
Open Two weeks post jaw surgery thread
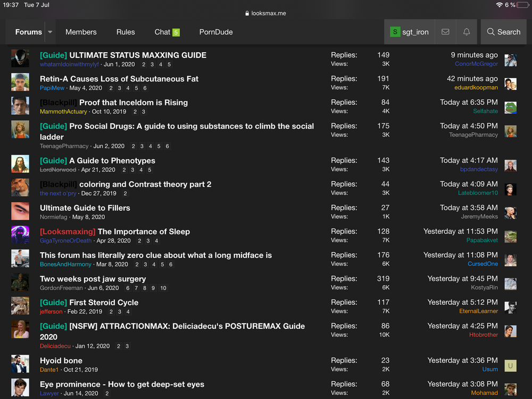(93, 279)
